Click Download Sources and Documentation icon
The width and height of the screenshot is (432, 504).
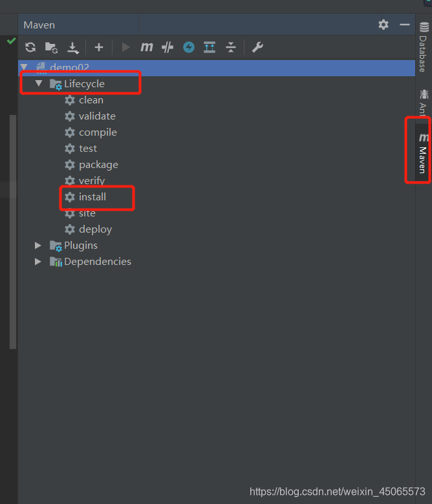click(73, 48)
